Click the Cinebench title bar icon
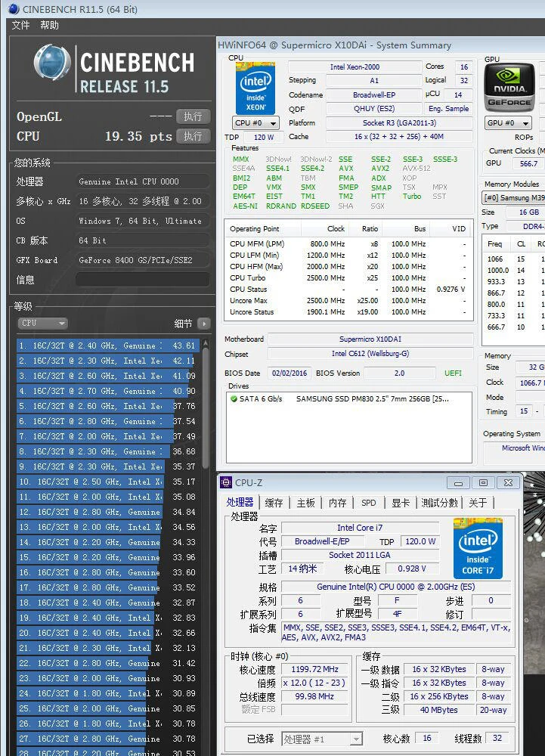Screen dimensions: 545x756 [x=14, y=8]
